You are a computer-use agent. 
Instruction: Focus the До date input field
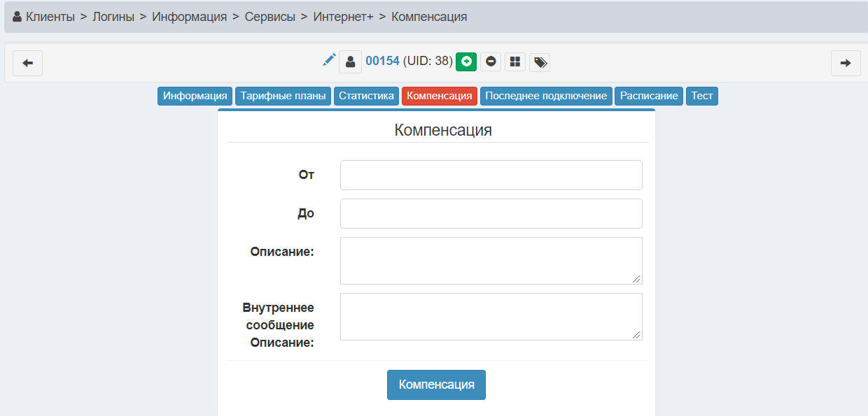491,213
